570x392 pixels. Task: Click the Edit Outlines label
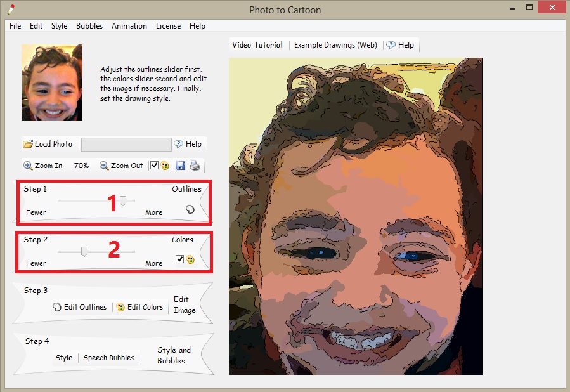click(86, 307)
